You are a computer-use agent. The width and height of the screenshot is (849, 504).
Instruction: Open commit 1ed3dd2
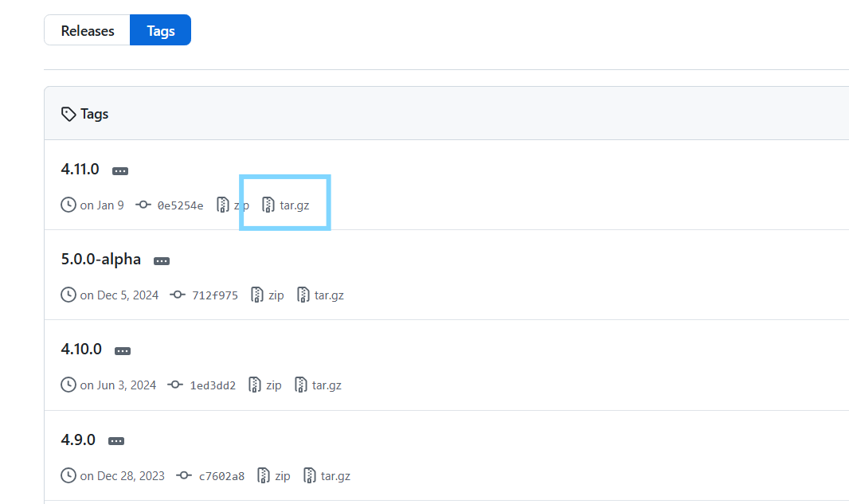tap(213, 385)
